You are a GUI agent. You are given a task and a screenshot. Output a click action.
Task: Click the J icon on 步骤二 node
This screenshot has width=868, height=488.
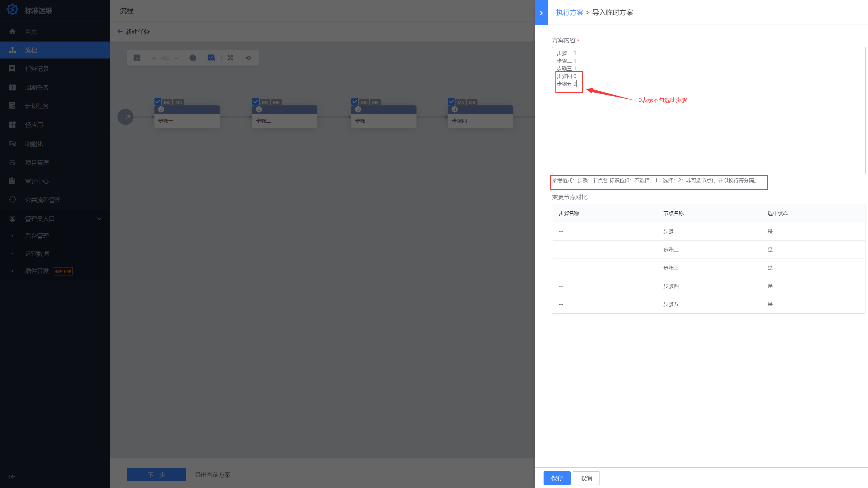259,109
